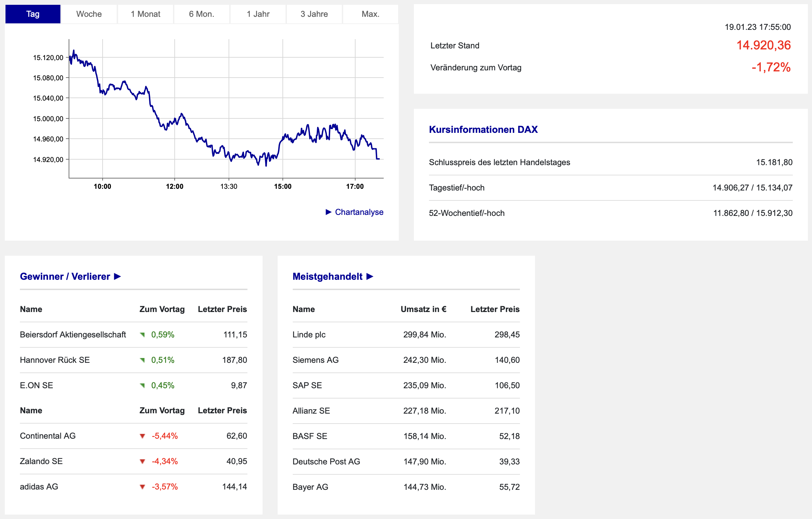
Task: Click the arrow after Meistgehandelt heading
Action: click(x=370, y=276)
